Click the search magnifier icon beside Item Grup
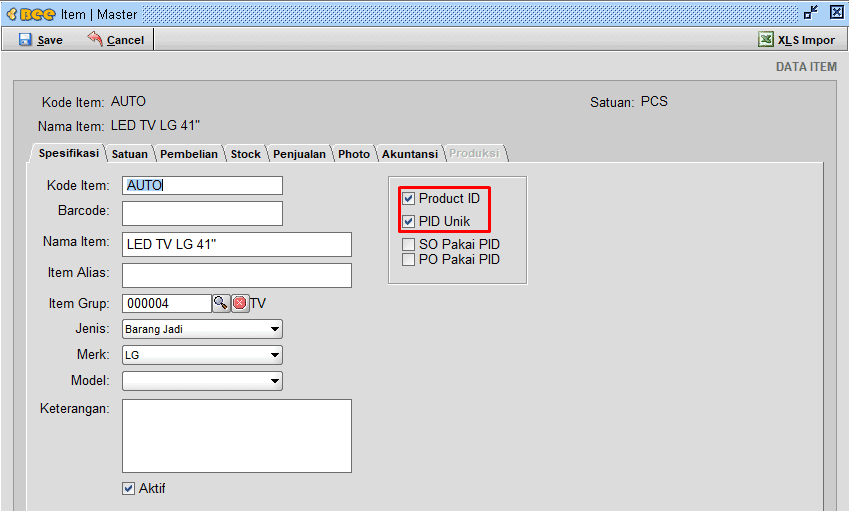 221,303
